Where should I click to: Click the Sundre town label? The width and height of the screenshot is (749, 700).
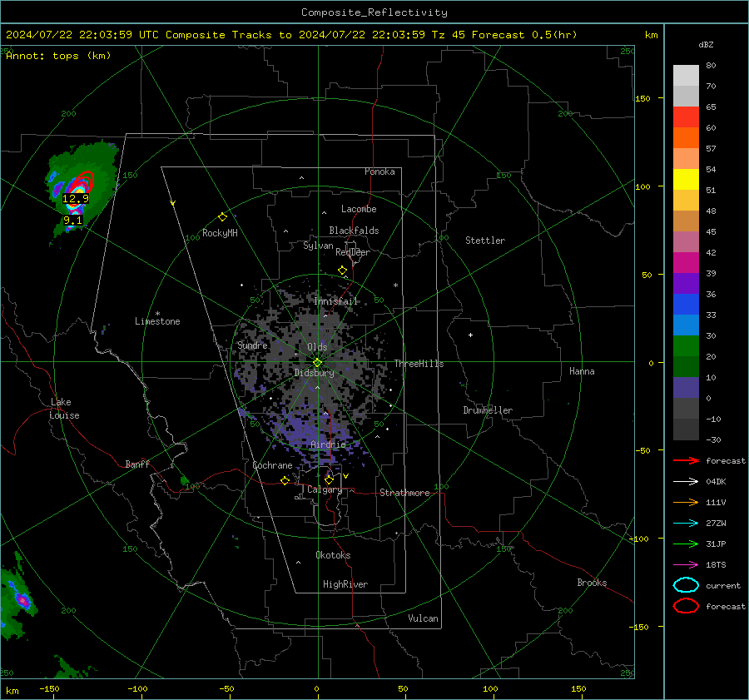tap(252, 345)
